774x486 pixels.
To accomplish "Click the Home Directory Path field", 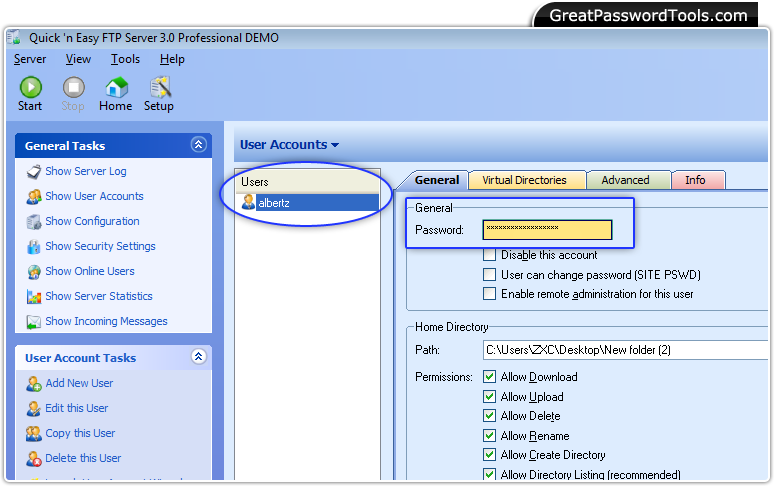I will click(x=625, y=350).
